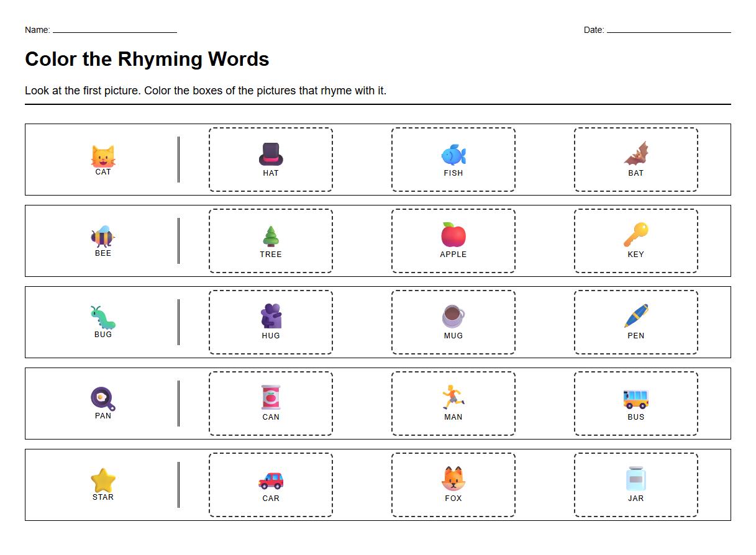Image resolution: width=756 pixels, height=555 pixels.
Task: Click the BAT icon
Action: tap(635, 155)
